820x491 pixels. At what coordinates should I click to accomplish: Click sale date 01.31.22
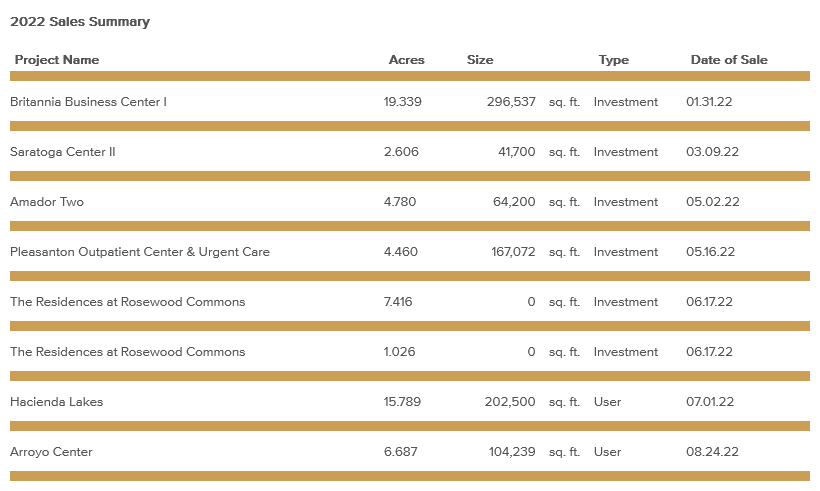point(709,102)
